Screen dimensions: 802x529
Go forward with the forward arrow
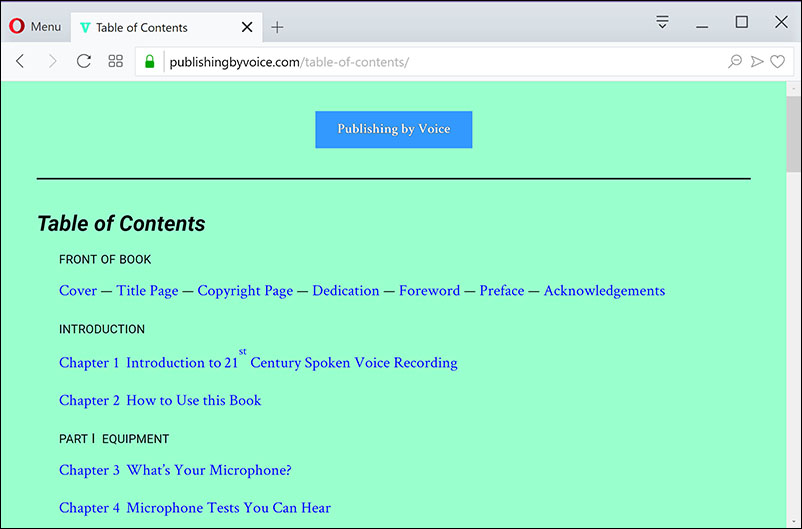tap(52, 61)
